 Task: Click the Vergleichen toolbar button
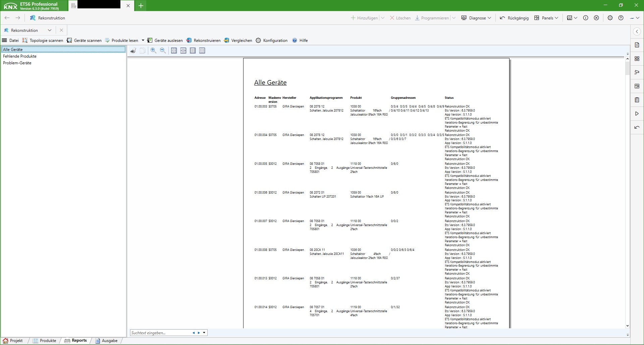click(238, 41)
